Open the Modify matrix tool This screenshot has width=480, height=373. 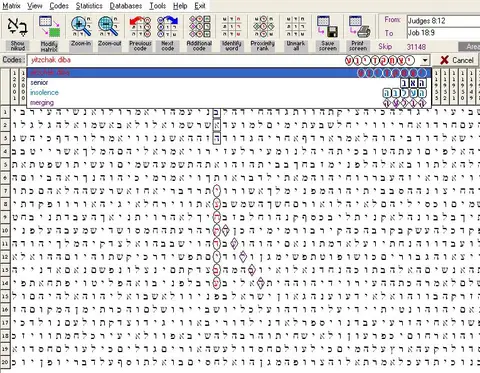(49, 26)
